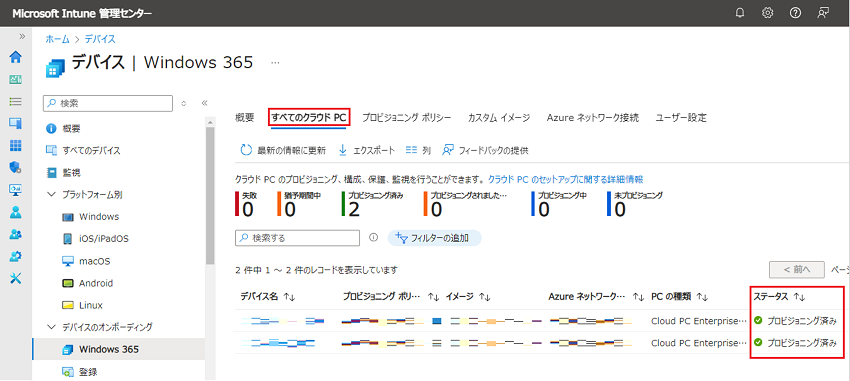Click 最新の情報に更新 refresh button
850x381 pixels.
click(x=283, y=151)
